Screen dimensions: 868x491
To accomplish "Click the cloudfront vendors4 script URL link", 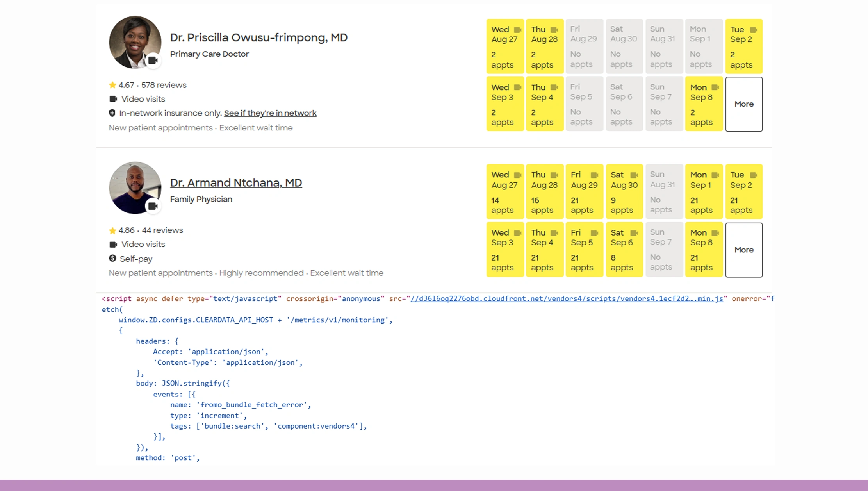I will pos(565,298).
